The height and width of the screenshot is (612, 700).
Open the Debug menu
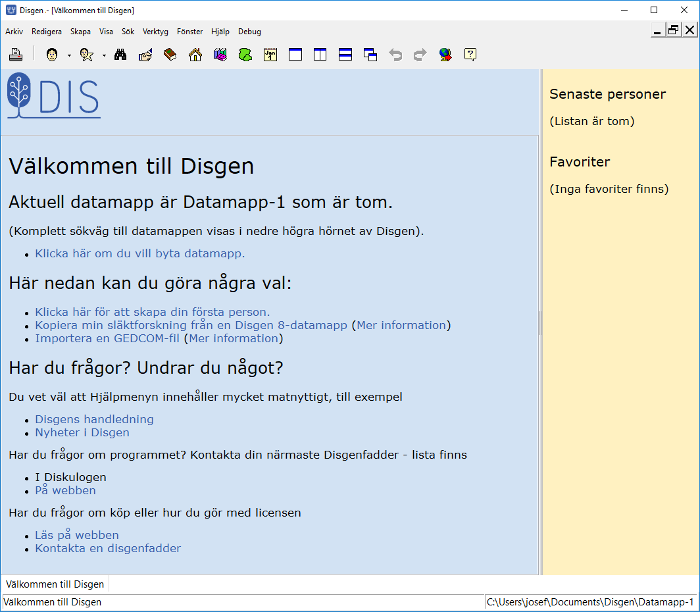point(249,32)
